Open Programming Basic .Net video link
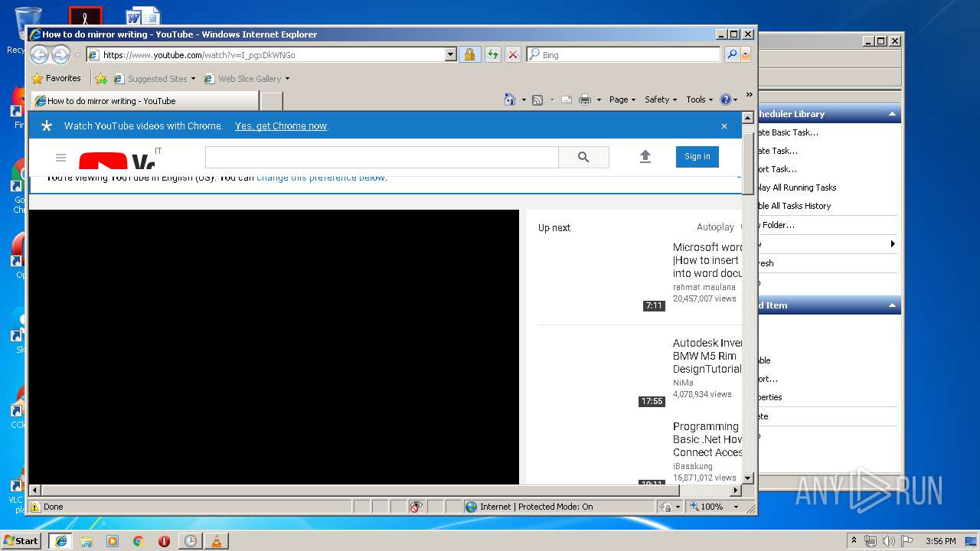Image resolution: width=980 pixels, height=551 pixels. click(x=707, y=439)
